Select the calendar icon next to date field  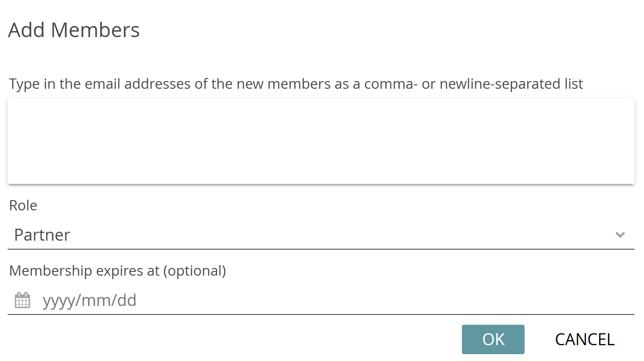tap(22, 300)
